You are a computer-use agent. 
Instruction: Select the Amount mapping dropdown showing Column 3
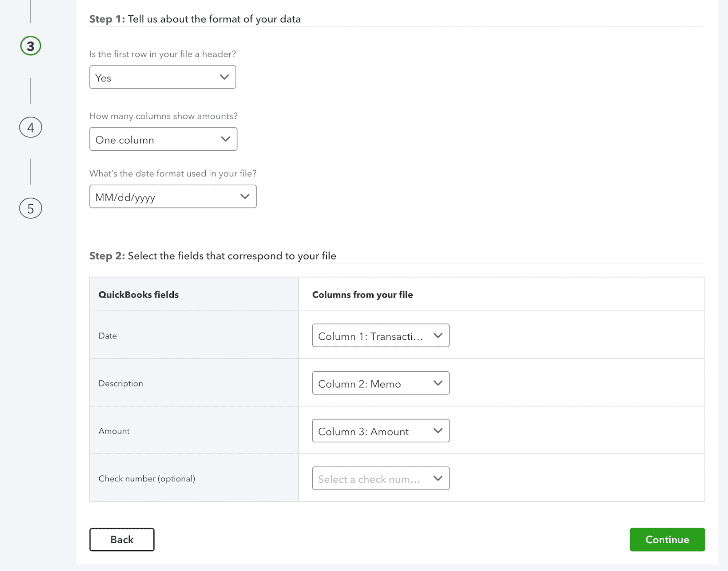point(380,431)
